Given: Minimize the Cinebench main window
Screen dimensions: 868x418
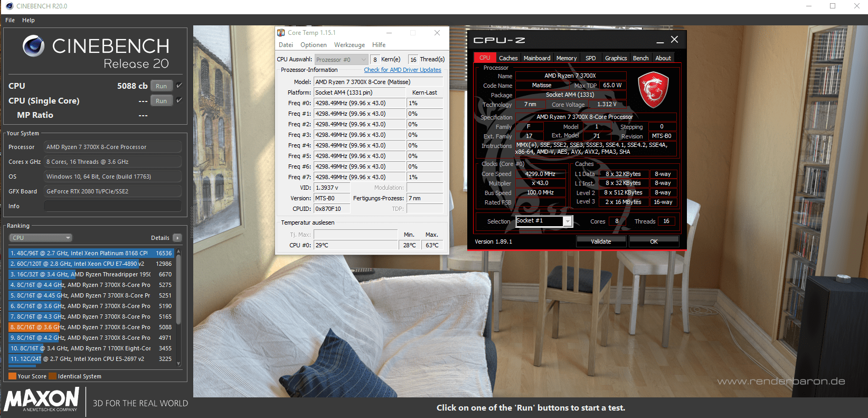Looking at the screenshot, I should pyautogui.click(x=808, y=6).
